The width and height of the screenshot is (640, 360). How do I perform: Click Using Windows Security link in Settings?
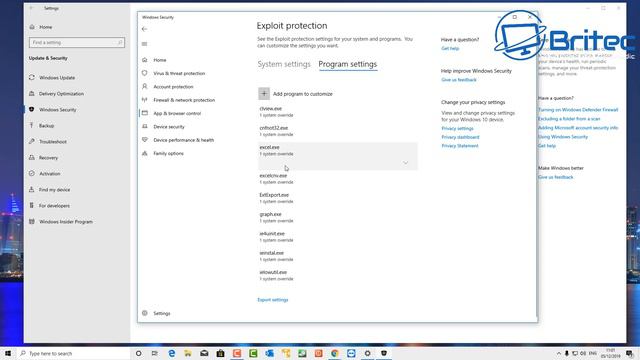coord(563,137)
